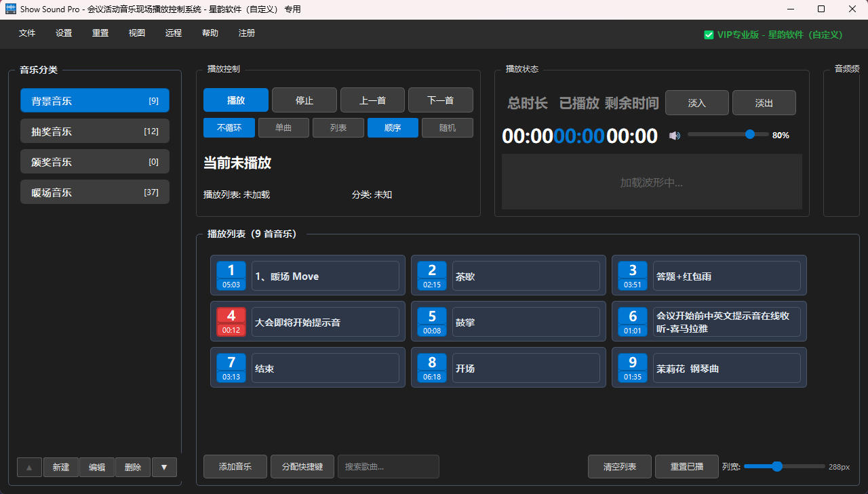Click the Show Sound Pro title bar icon
The image size is (868, 494).
(11, 9)
